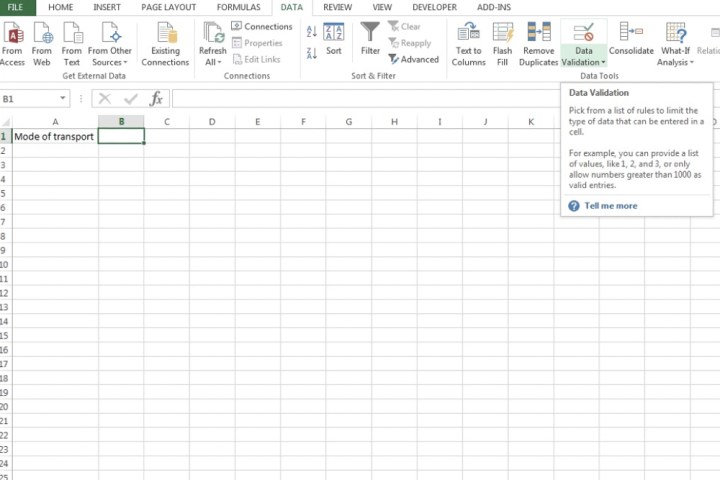Click the Sort A to Z icon
The image size is (720, 480).
click(x=312, y=33)
